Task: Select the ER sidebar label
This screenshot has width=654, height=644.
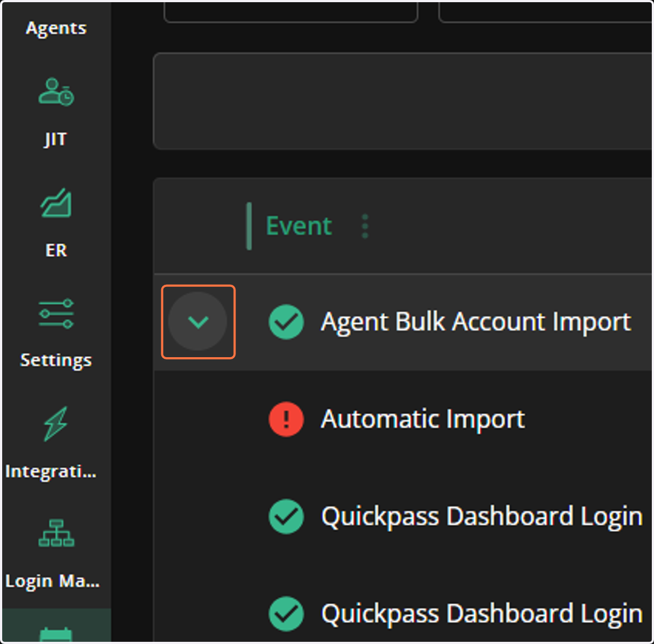Action: tap(56, 250)
